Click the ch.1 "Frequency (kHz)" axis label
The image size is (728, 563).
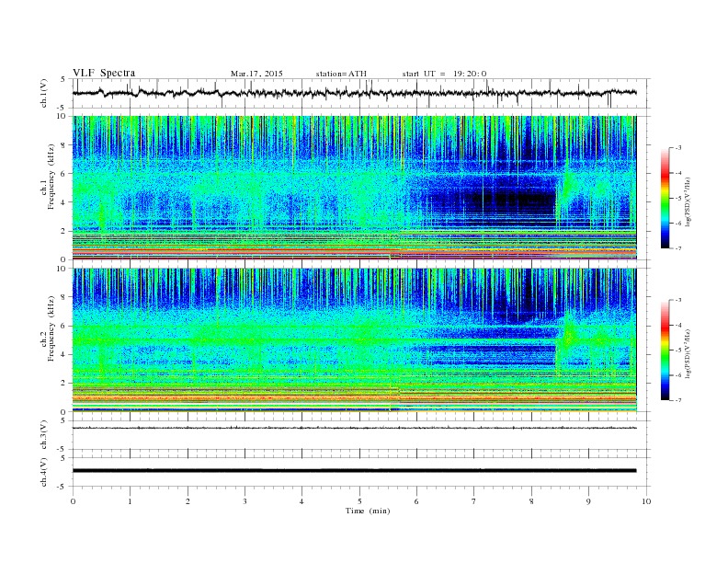pos(51,177)
